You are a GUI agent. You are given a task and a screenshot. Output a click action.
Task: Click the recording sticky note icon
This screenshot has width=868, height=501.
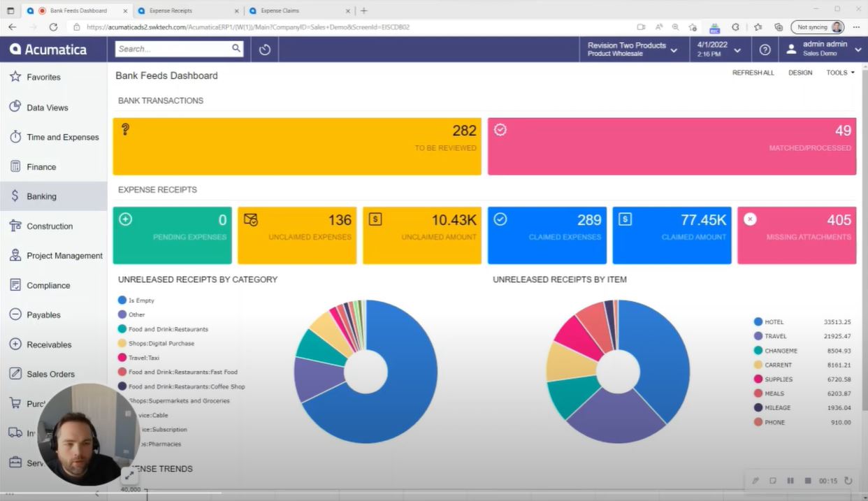point(773,481)
